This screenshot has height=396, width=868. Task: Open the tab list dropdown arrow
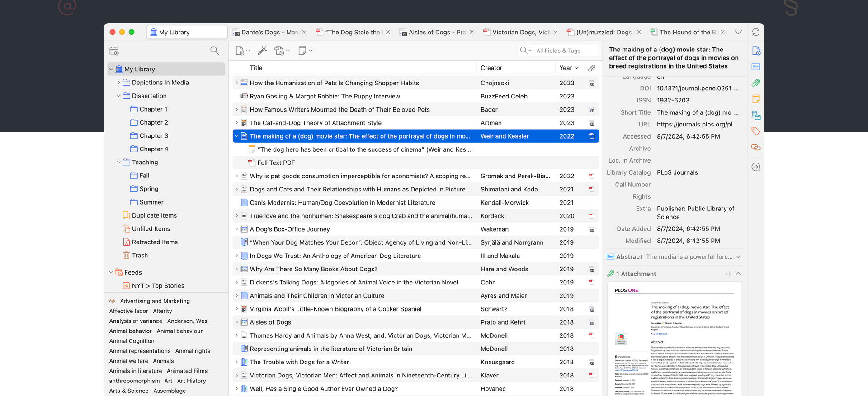click(738, 32)
